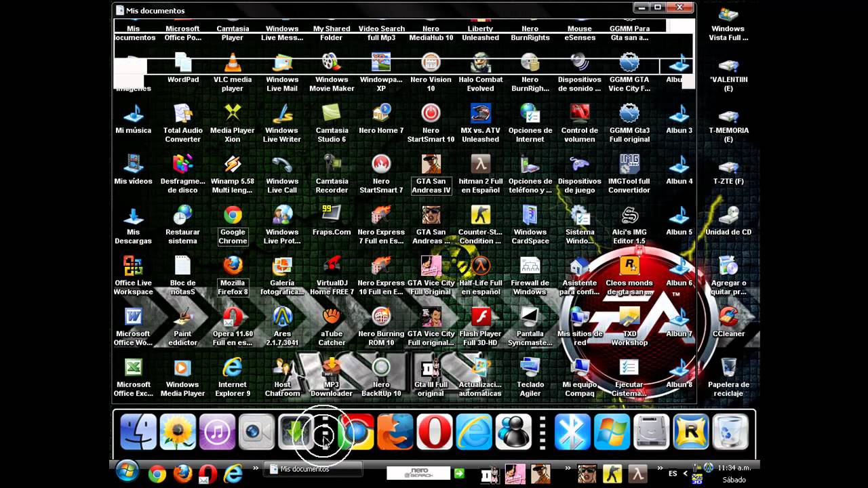Select the MP3 Downloader icon
Image resolution: width=868 pixels, height=488 pixels.
point(332,378)
